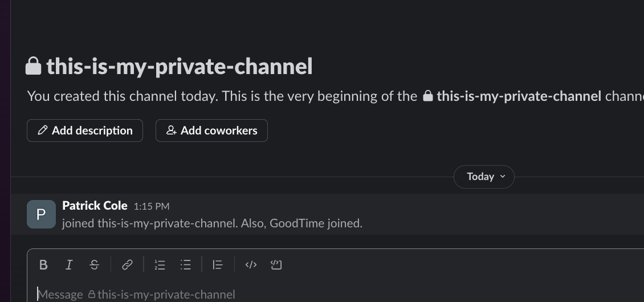The width and height of the screenshot is (644, 302).
Task: Toggle bold formatting in message composer
Action: [x=43, y=264]
